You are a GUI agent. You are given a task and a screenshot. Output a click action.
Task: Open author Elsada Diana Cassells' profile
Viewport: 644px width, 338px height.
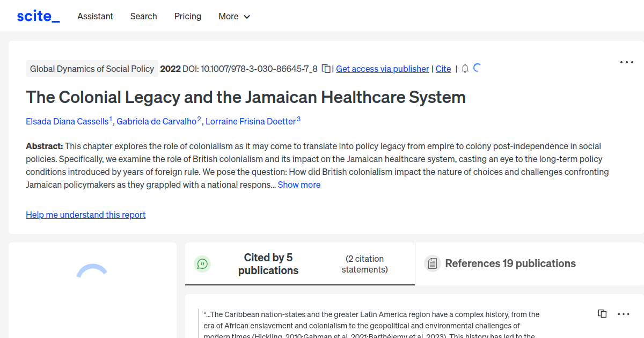(68, 121)
